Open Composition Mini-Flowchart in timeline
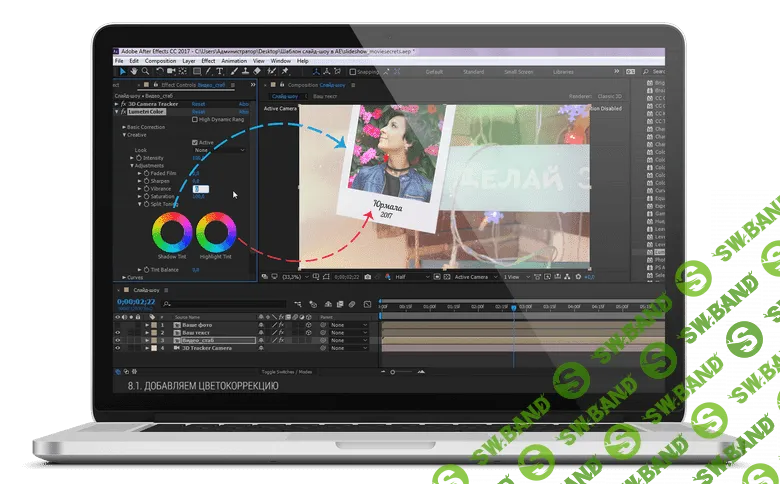Viewport: 780px width, 484px height. tap(297, 304)
